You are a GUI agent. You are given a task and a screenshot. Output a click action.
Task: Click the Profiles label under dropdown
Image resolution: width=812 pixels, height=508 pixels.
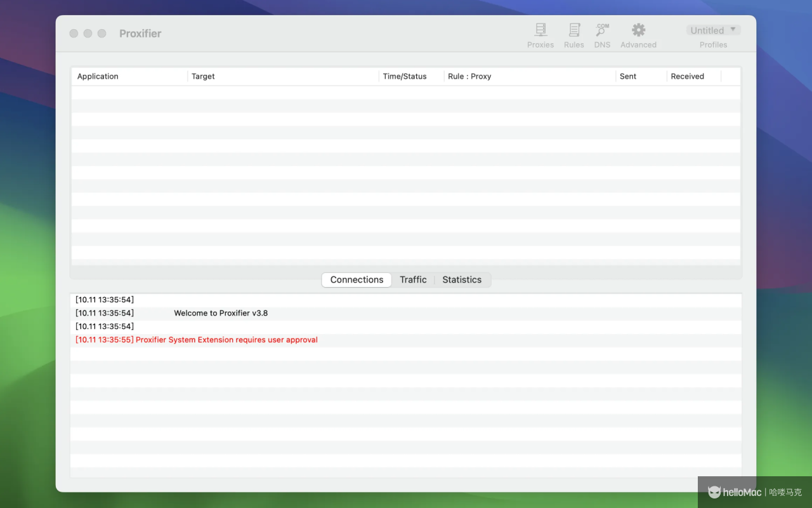[713, 45]
